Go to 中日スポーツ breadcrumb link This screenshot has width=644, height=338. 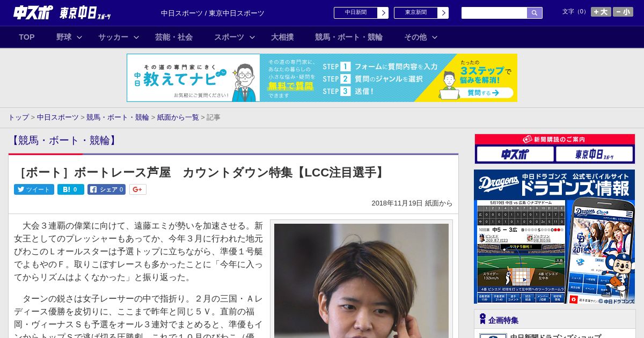(58, 117)
